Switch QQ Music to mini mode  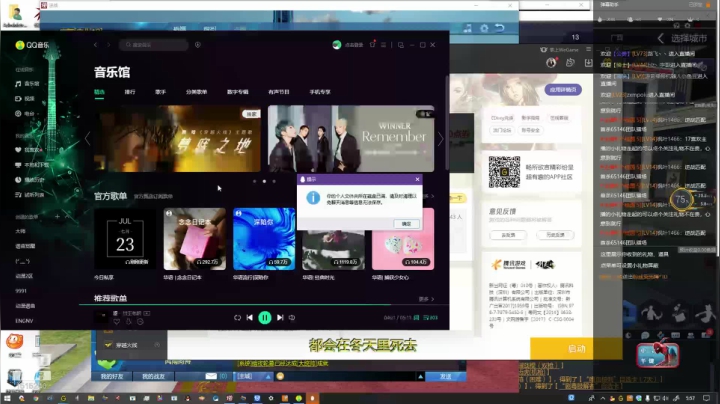pos(400,45)
